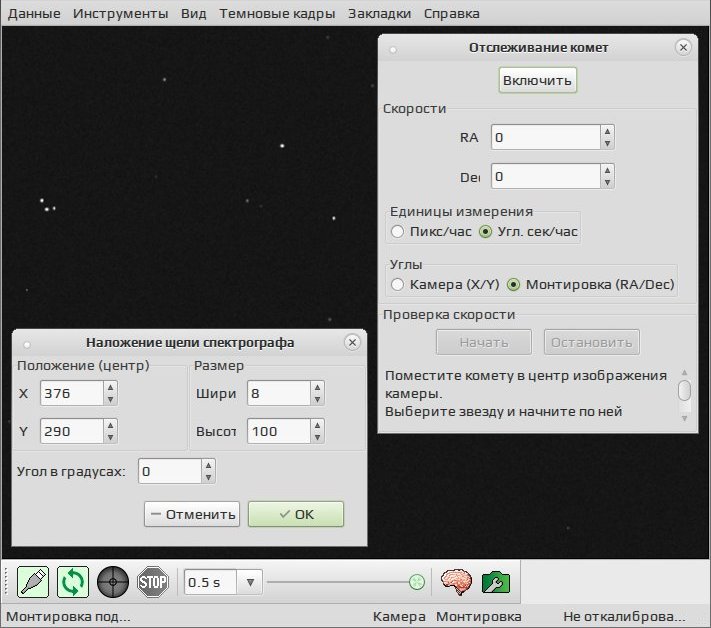The image size is (711, 628).
Task: Close the Отслеживание комет panel
Action: pos(683,47)
